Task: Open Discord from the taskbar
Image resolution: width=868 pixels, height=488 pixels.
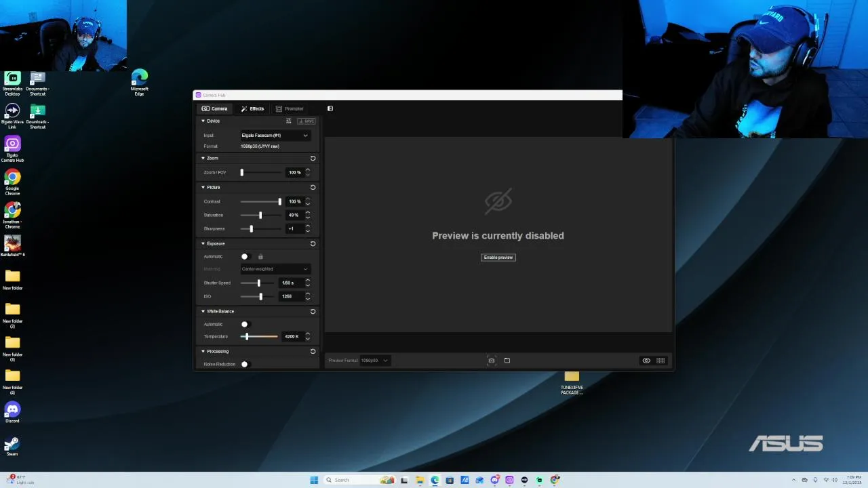Action: click(x=494, y=480)
